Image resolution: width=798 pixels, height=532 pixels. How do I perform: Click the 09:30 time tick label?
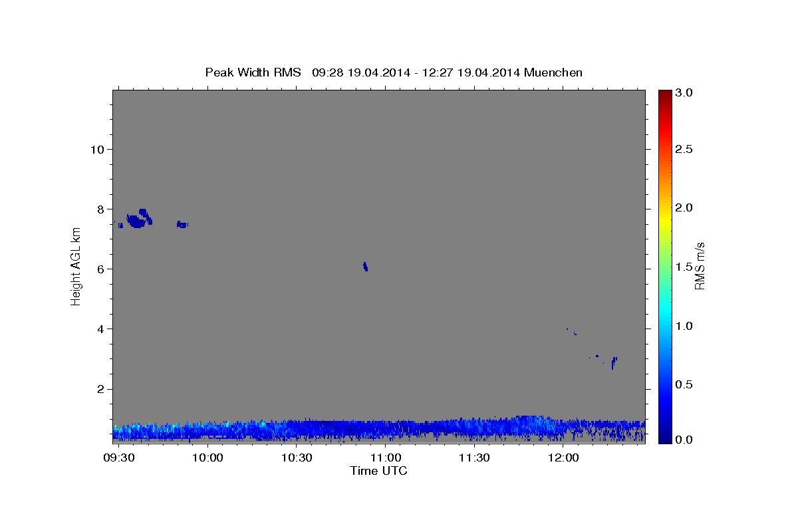click(x=120, y=458)
